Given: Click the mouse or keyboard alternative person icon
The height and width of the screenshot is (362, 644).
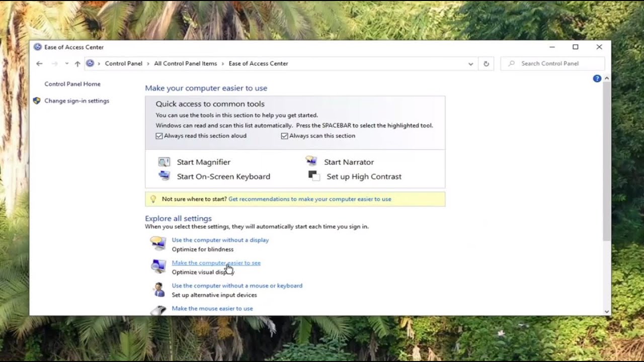Looking at the screenshot, I should point(159,290).
